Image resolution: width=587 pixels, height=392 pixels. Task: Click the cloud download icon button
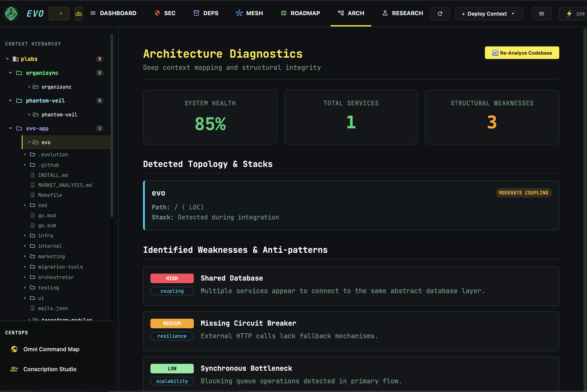(79, 13)
